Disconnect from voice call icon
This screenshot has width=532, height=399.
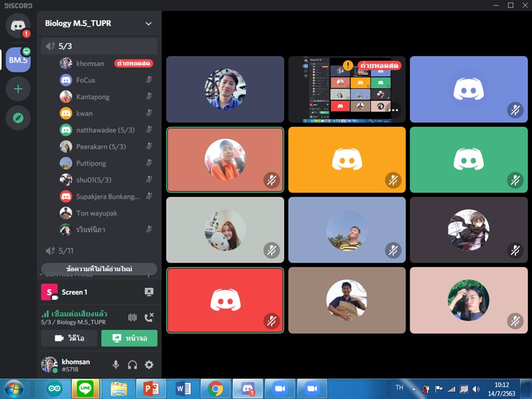pyautogui.click(x=149, y=317)
